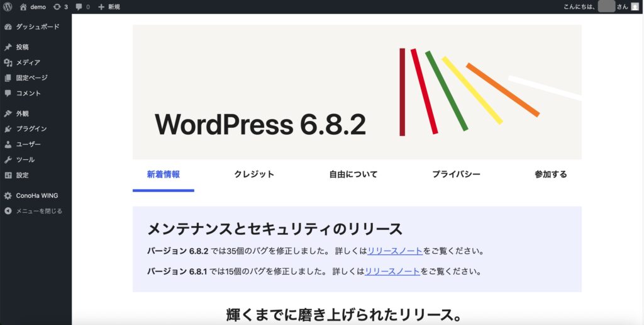This screenshot has width=644, height=325.
Task: Click the 新規 text in admin bar
Action: pos(114,7)
